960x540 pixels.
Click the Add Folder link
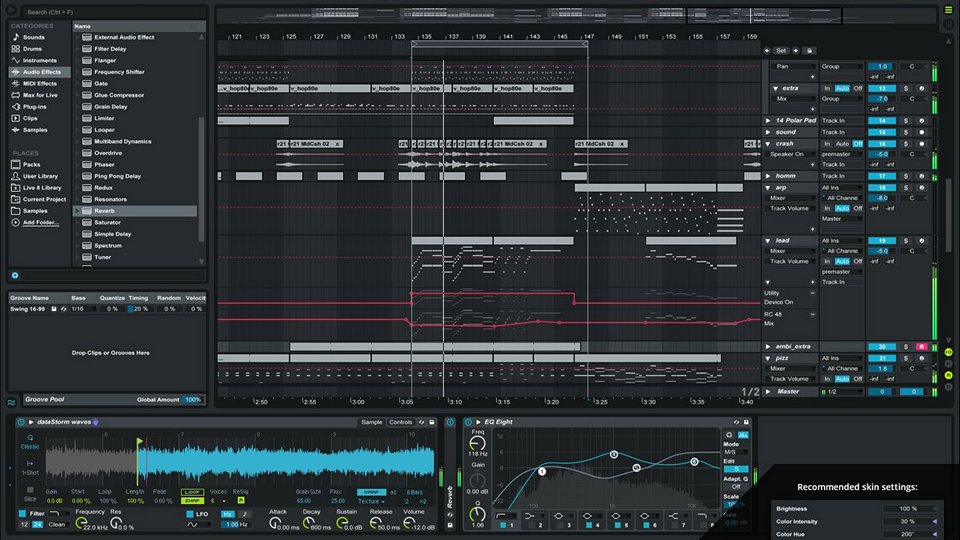click(x=41, y=222)
